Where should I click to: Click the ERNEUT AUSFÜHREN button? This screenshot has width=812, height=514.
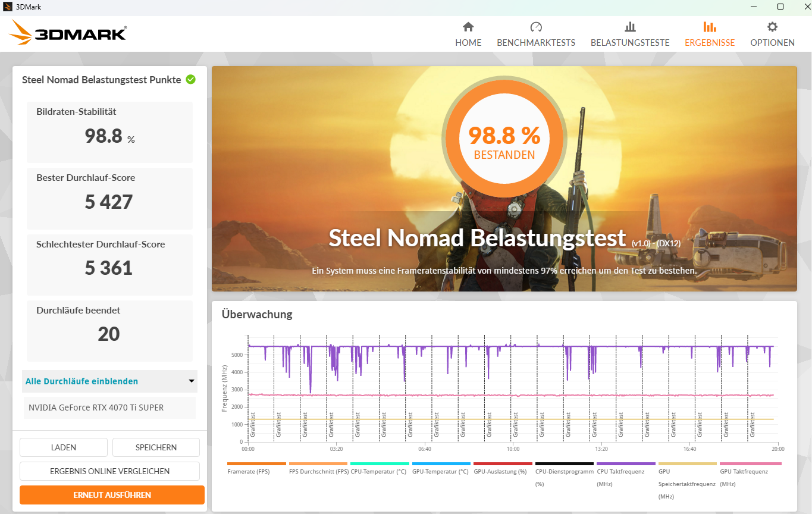click(112, 495)
